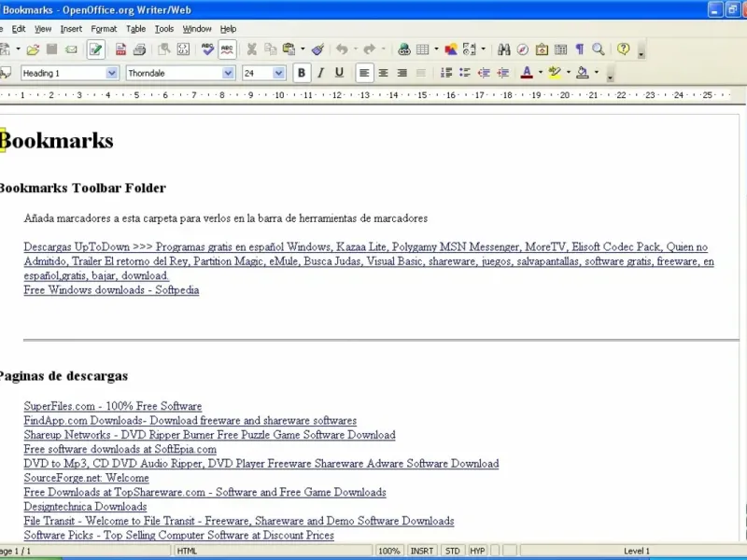Viewport: 747px width, 560px height.
Task: Open Help question mark icon
Action: (x=623, y=49)
